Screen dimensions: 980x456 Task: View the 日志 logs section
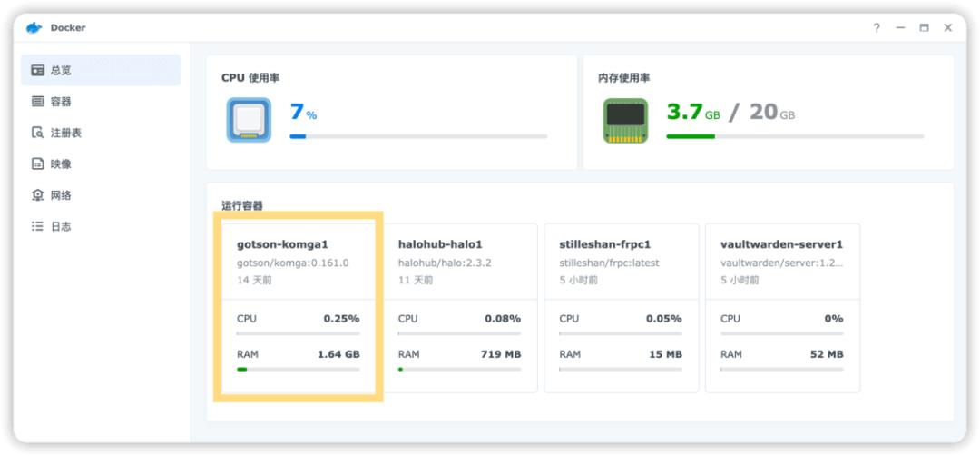coord(102,226)
